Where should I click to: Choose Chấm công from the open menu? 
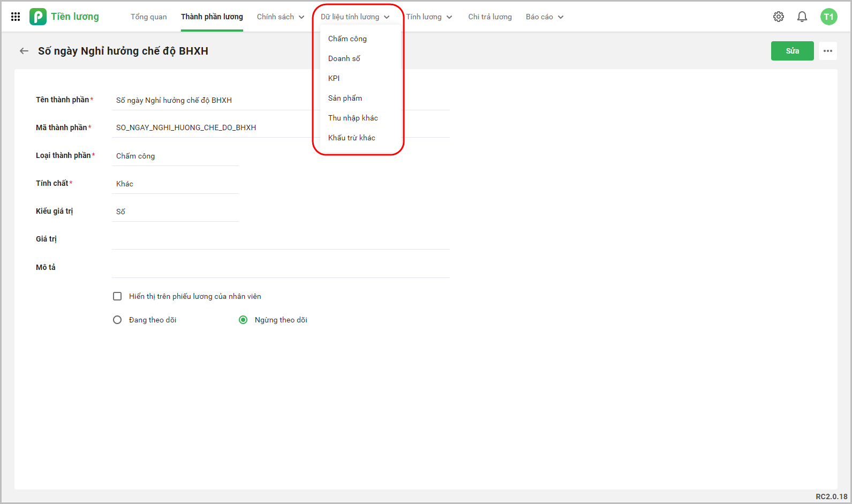pos(348,39)
